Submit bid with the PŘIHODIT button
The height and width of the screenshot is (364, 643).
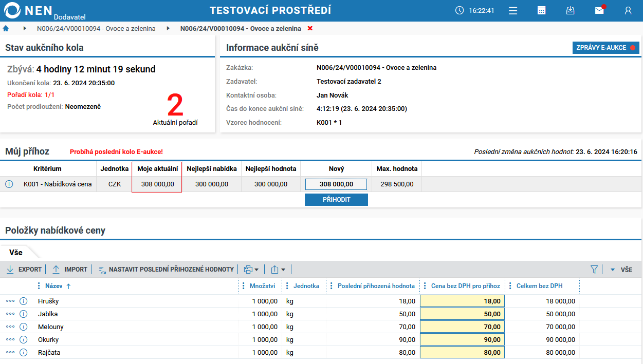[336, 200]
